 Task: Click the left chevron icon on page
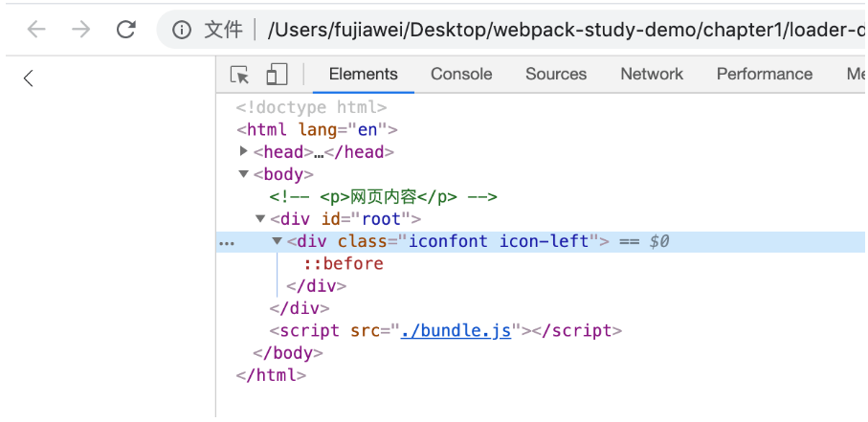(x=29, y=78)
